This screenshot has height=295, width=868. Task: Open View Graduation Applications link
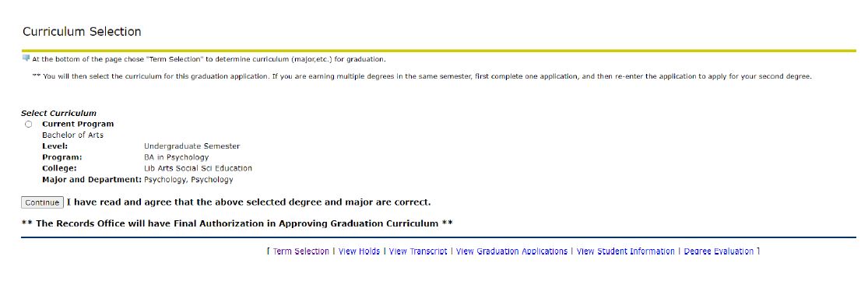(511, 251)
